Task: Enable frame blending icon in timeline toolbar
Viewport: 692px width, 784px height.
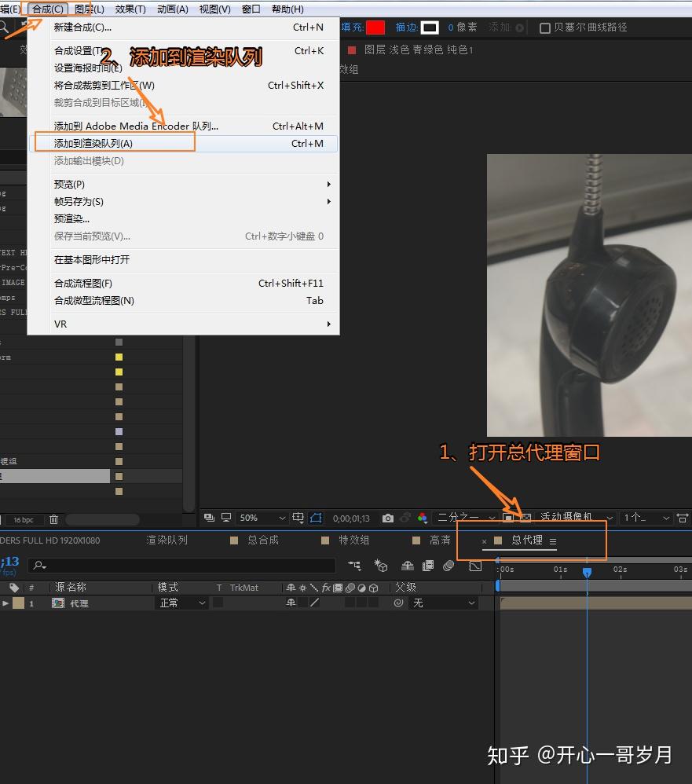Action: 428,566
